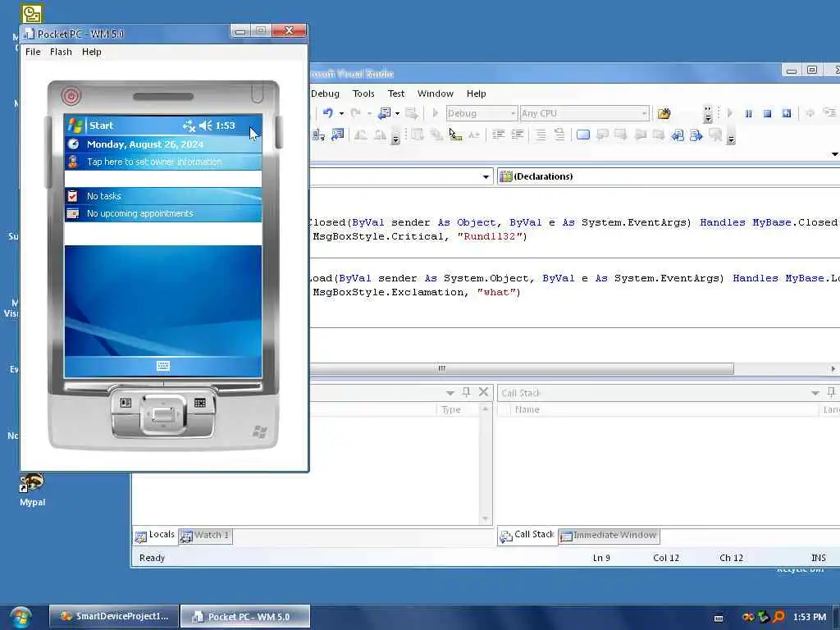Viewport: 840px width, 630px height.
Task: Open the File menu in the Pocket PC window
Action: (x=33, y=52)
